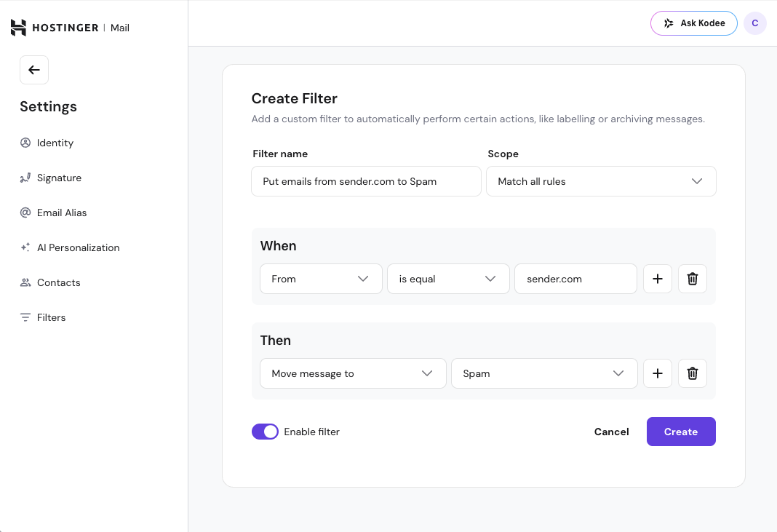Click the back arrow icon
Screen dimensions: 777x532
tap(34, 70)
